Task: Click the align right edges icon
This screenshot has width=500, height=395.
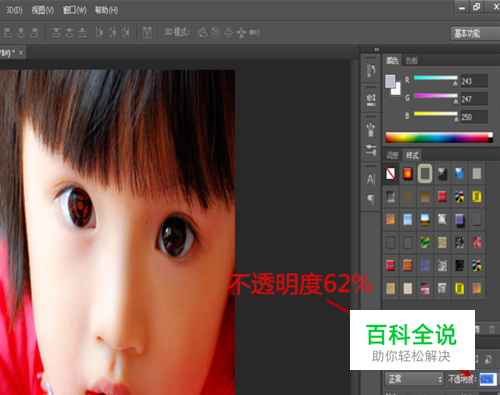Action: 34,32
